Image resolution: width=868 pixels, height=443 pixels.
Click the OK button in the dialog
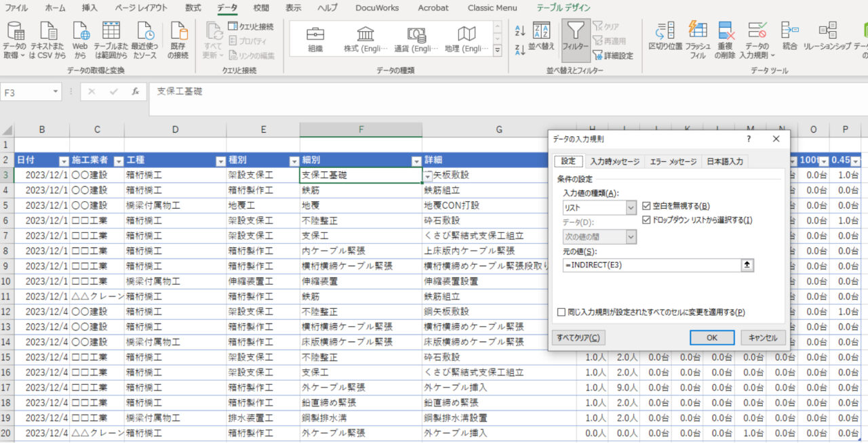pos(712,337)
